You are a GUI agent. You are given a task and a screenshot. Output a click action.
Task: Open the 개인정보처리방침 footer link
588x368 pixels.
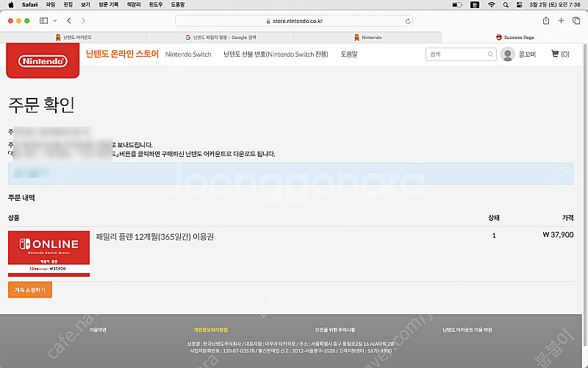211,330
